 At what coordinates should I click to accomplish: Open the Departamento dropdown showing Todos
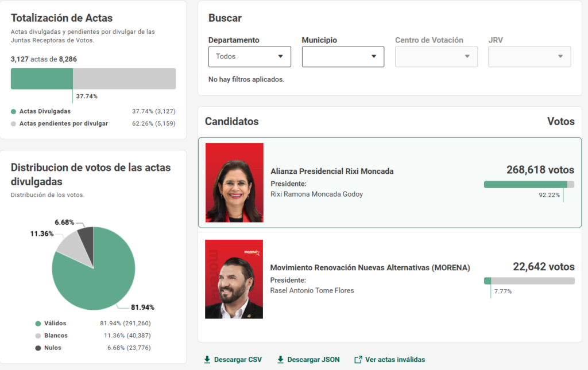(250, 57)
